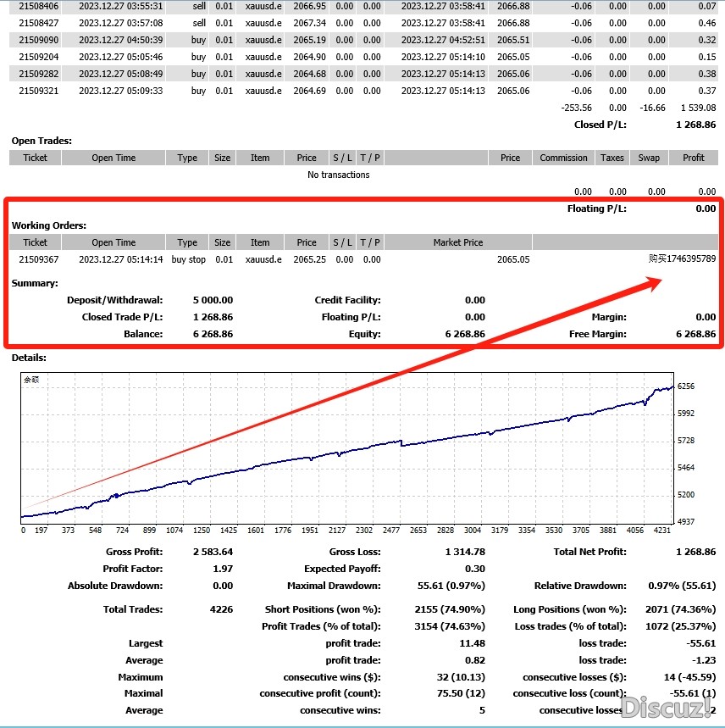Click Taxes column header in Open Trades
Image resolution: width=725 pixels, height=728 pixels.
(612, 158)
